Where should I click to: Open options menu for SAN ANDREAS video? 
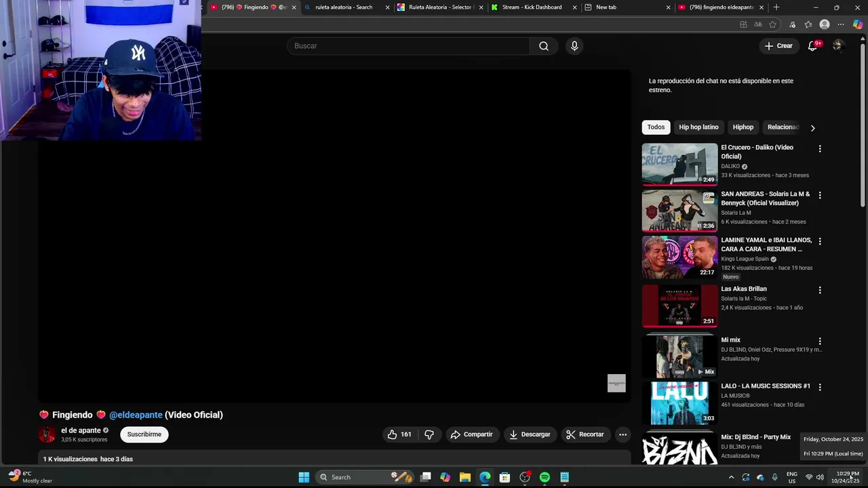tap(820, 195)
